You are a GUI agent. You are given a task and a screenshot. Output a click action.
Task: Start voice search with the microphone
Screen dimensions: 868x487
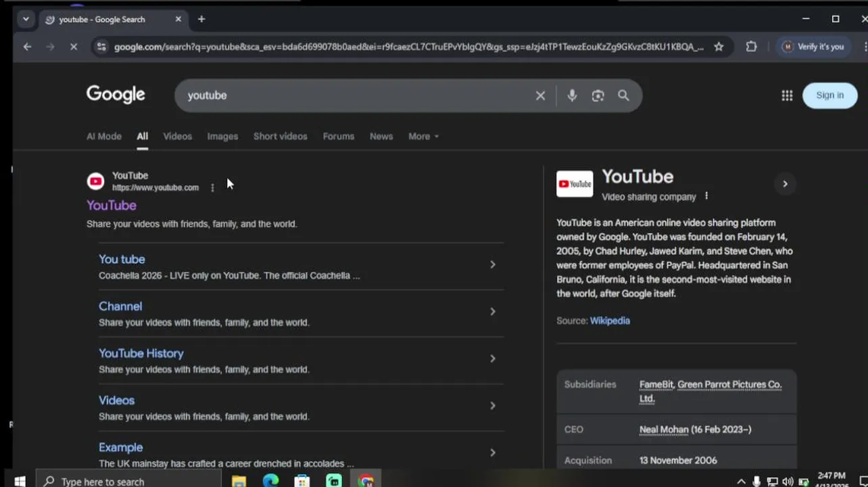[x=572, y=95]
